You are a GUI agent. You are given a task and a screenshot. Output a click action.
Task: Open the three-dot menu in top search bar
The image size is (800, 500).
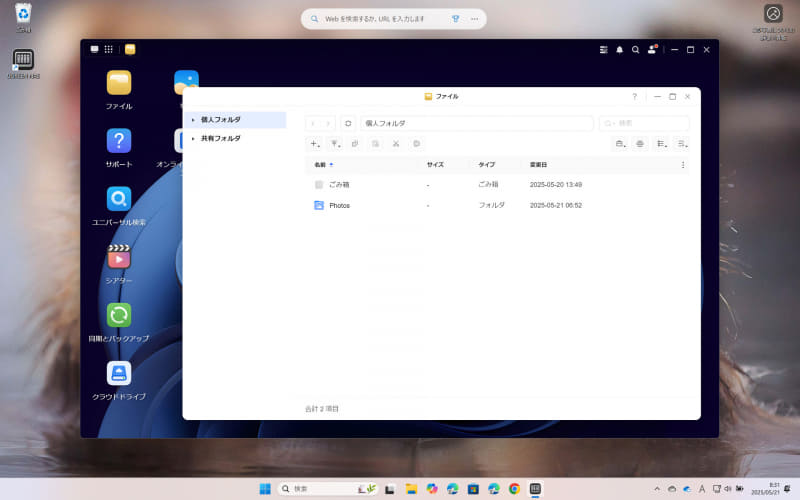474,19
